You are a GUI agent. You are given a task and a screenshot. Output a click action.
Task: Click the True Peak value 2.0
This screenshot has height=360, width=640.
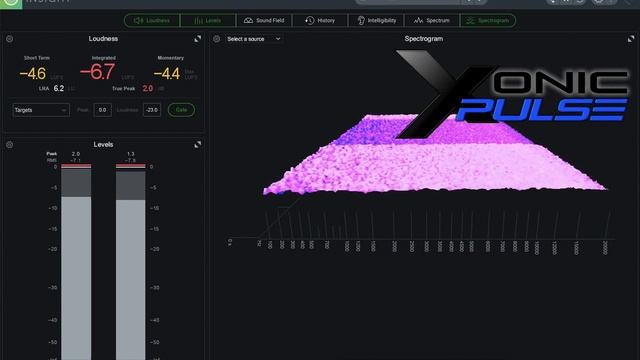pyautogui.click(x=148, y=89)
